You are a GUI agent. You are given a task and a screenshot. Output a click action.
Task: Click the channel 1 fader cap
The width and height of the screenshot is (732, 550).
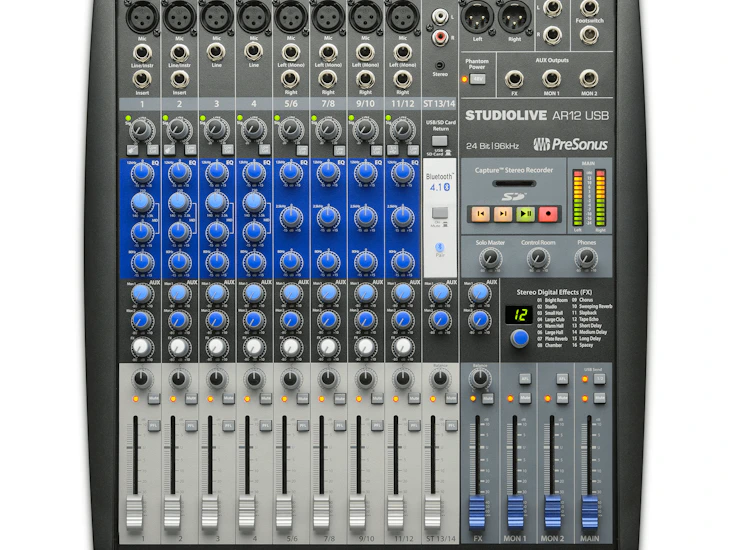click(135, 512)
